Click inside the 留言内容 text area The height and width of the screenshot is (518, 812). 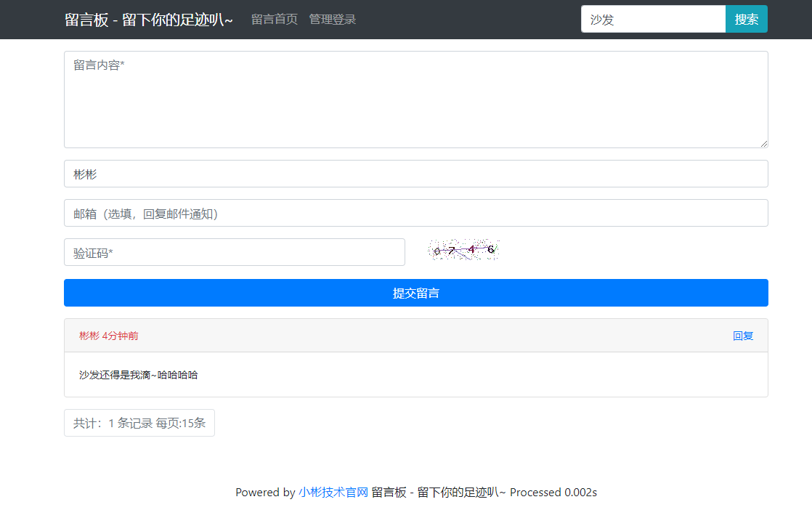[x=415, y=100]
